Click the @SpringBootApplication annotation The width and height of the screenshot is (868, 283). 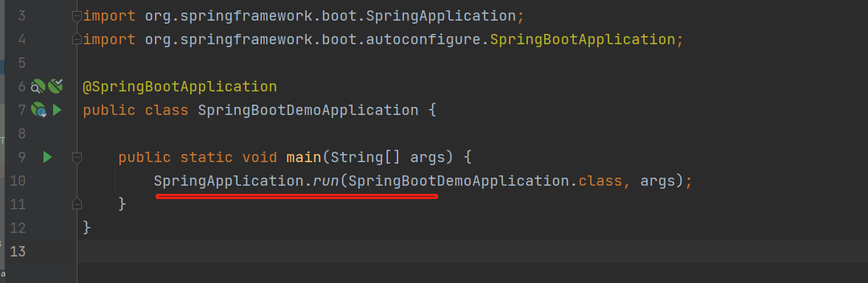point(179,87)
